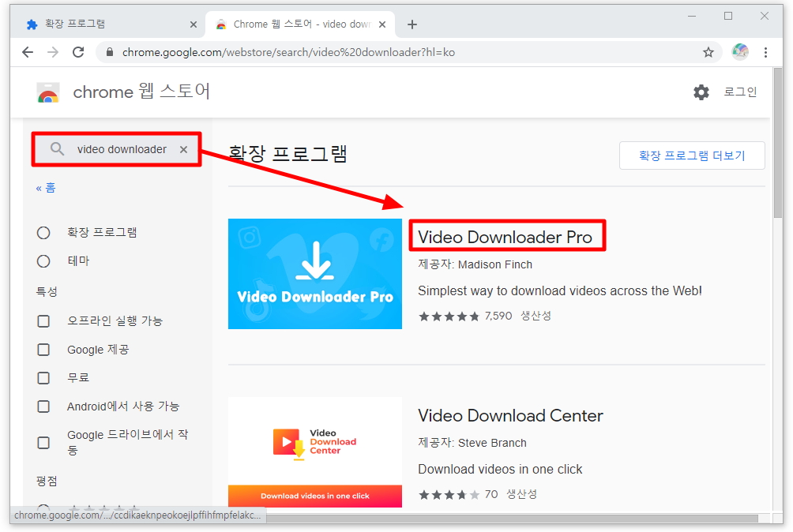Image resolution: width=793 pixels, height=532 pixels.
Task: Check the Android에서 사용 가능 checkbox
Action: [43, 406]
